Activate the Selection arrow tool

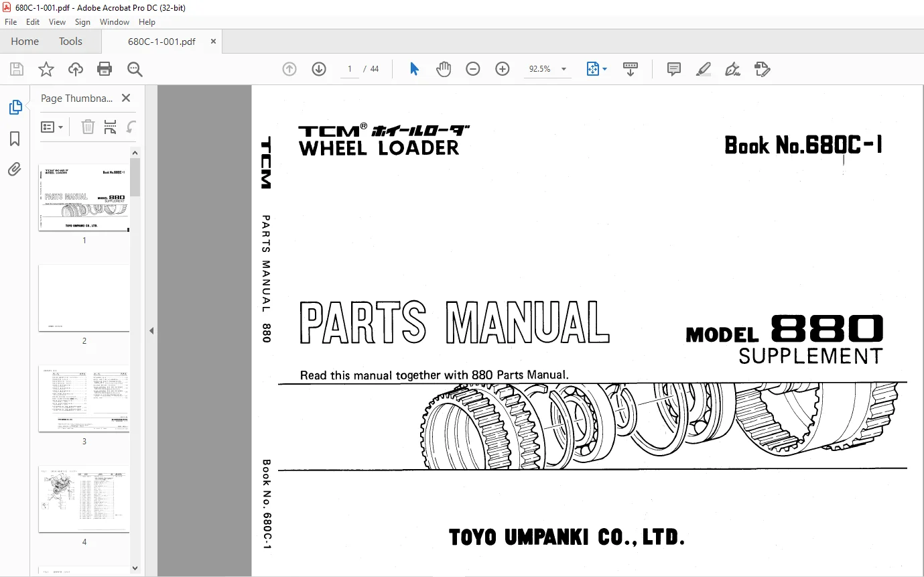click(414, 69)
